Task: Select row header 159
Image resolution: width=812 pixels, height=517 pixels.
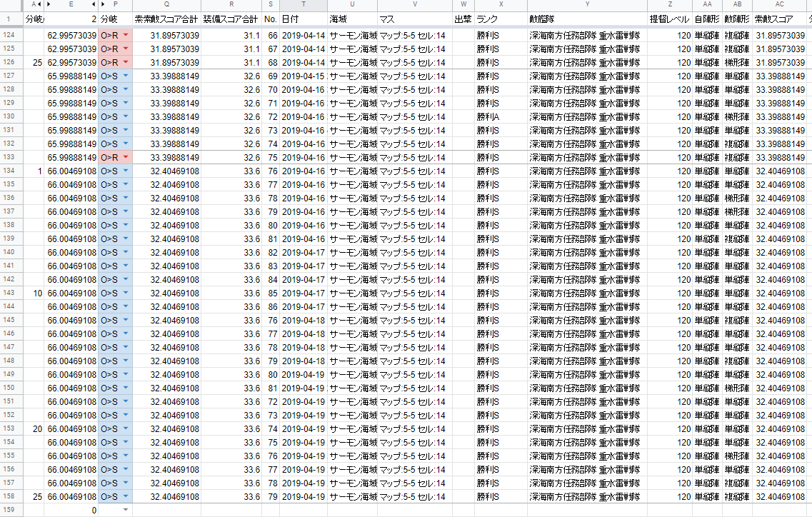Action: pyautogui.click(x=9, y=511)
